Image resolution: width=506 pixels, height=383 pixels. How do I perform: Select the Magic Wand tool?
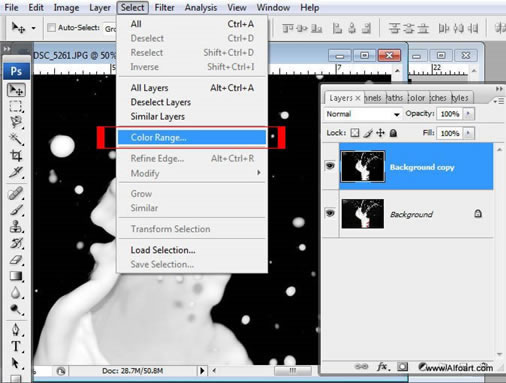pyautogui.click(x=16, y=139)
